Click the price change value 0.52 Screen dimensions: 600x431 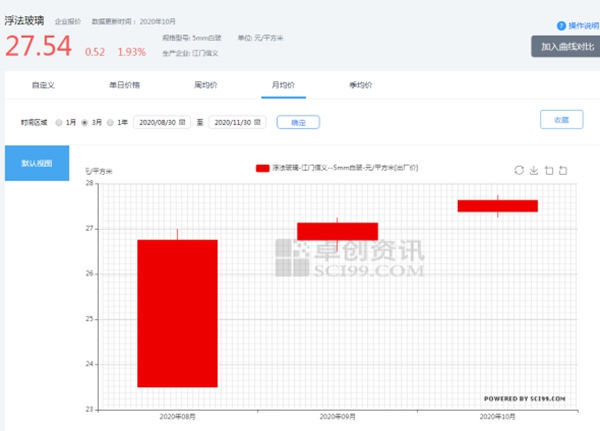click(95, 52)
